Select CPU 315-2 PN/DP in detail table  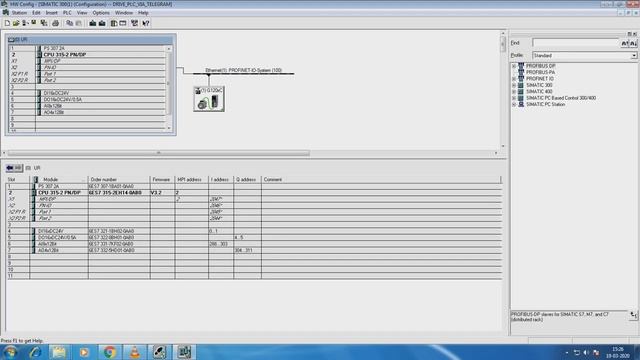tap(59, 193)
